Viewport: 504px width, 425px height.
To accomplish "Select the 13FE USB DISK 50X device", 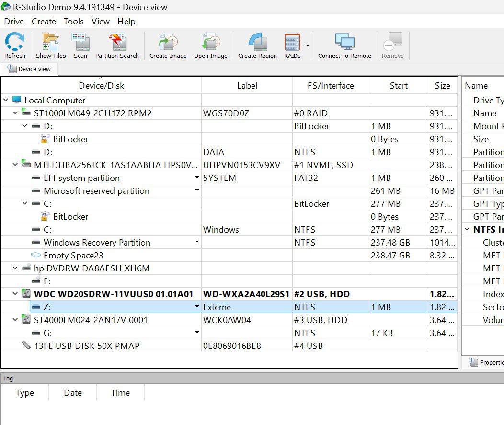I will click(86, 346).
